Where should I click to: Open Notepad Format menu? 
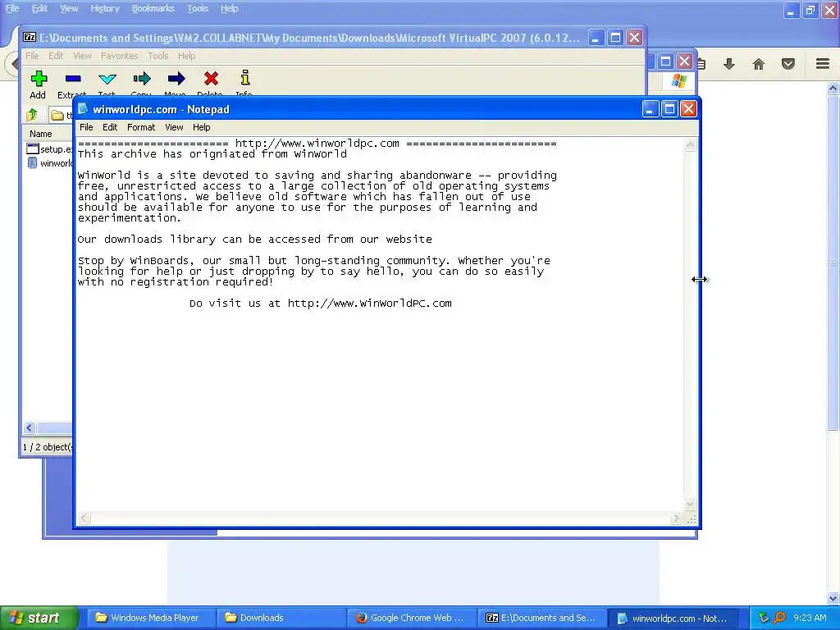(141, 127)
